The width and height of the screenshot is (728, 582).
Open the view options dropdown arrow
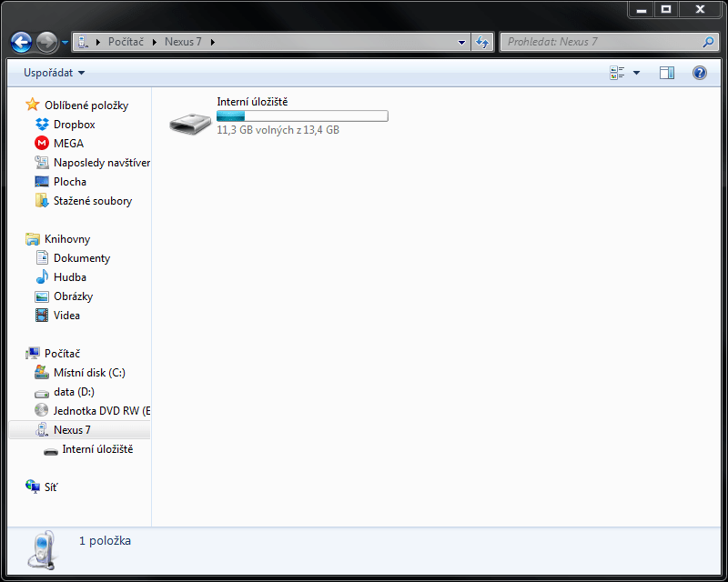636,73
